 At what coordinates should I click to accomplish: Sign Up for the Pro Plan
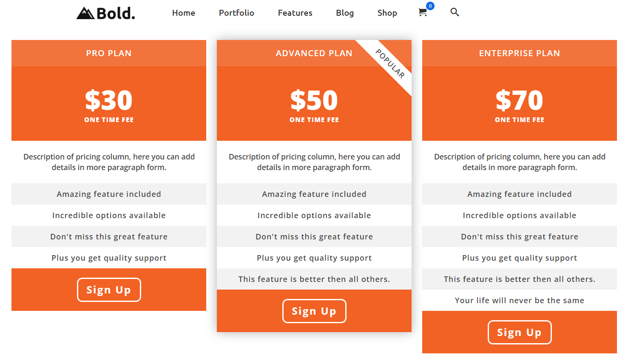point(109,290)
